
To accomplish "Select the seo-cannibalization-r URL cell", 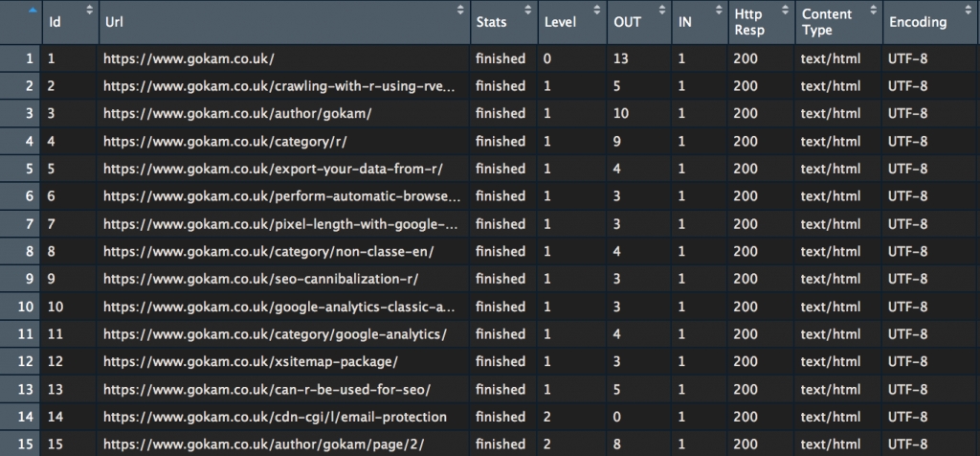I will [260, 279].
